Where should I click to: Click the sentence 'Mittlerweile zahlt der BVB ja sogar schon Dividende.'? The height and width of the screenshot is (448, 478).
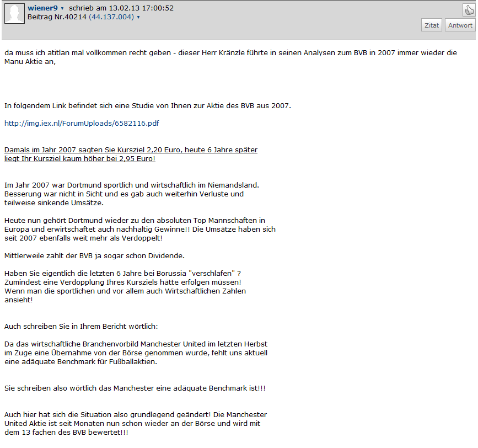pos(94,255)
